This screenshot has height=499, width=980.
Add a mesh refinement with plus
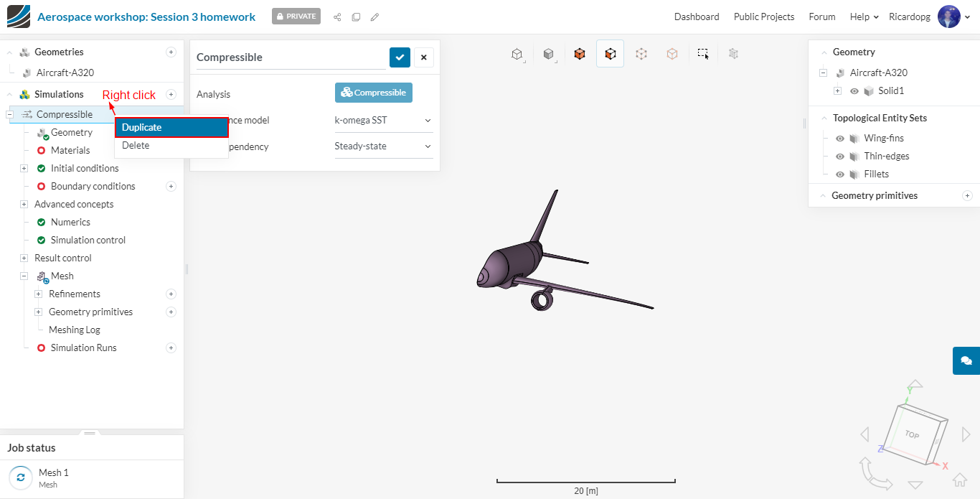pyautogui.click(x=171, y=294)
